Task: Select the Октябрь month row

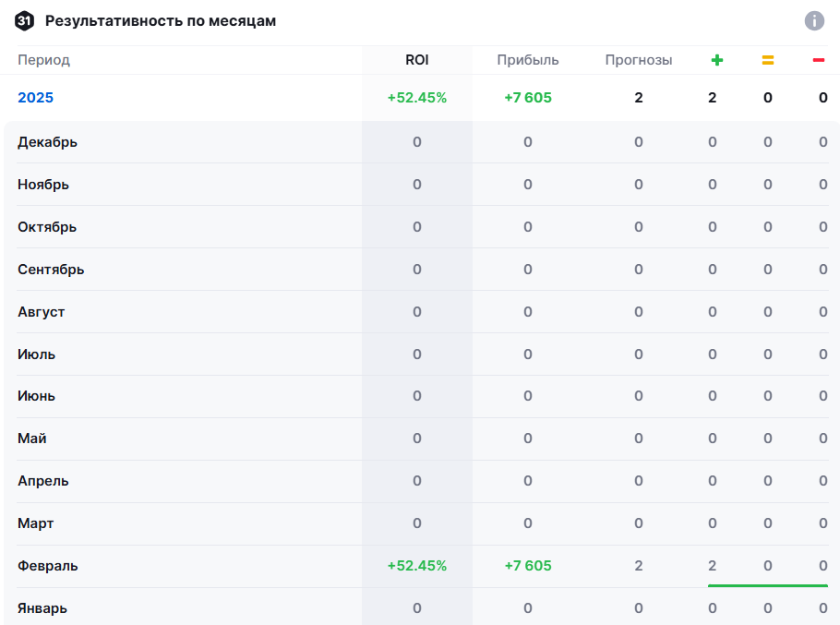Action: pyautogui.click(x=47, y=227)
